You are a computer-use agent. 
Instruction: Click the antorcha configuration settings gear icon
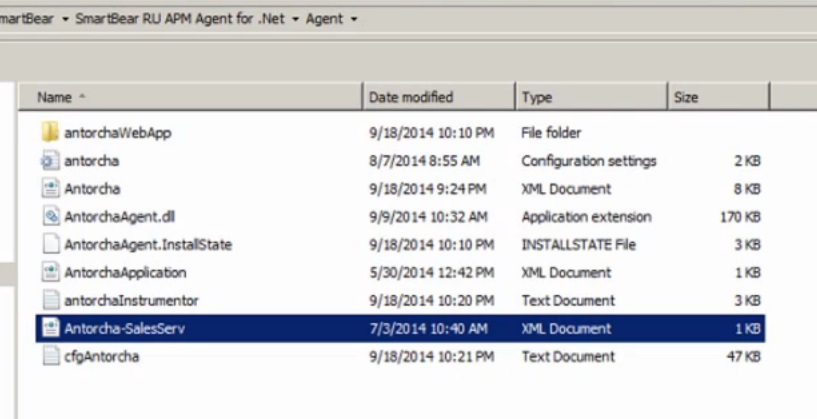click(x=50, y=161)
